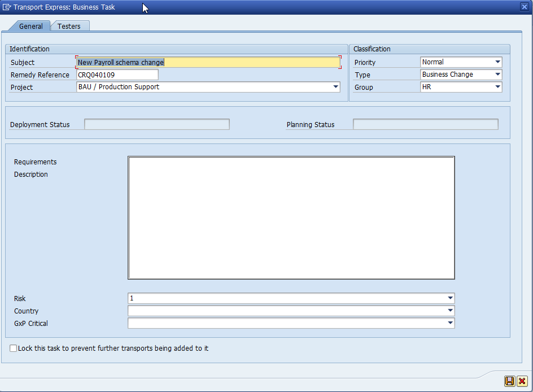Screen dimensions: 533x392
Task: Click the Identification group header
Action: click(176, 49)
